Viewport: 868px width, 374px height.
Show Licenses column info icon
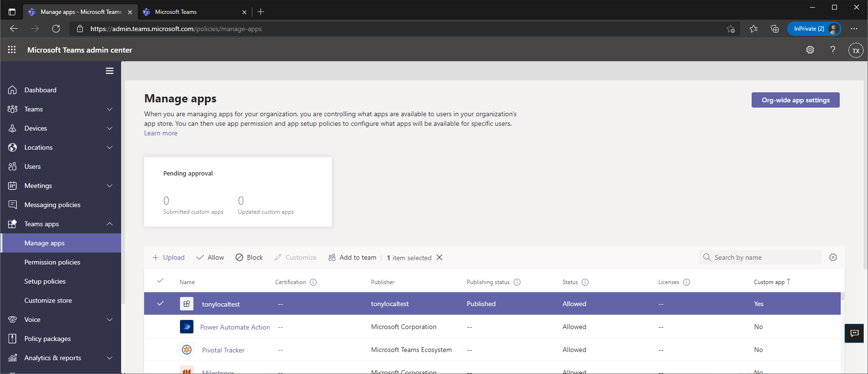point(687,282)
